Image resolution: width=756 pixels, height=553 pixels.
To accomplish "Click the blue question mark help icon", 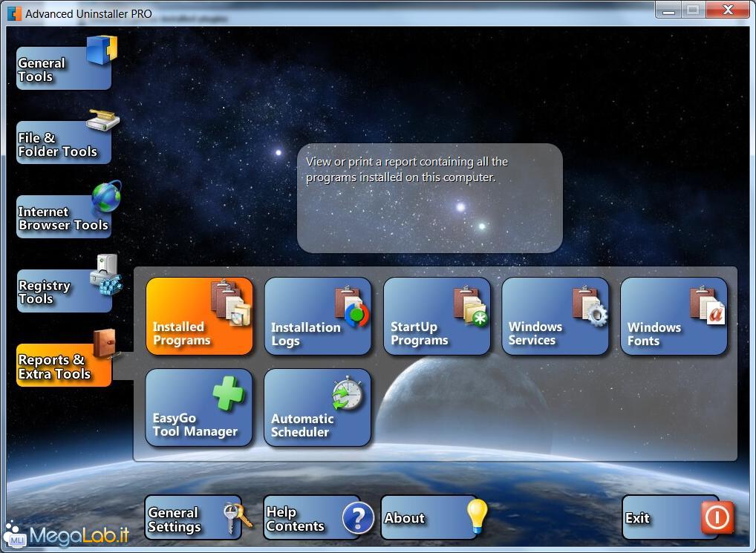I will click(x=358, y=518).
